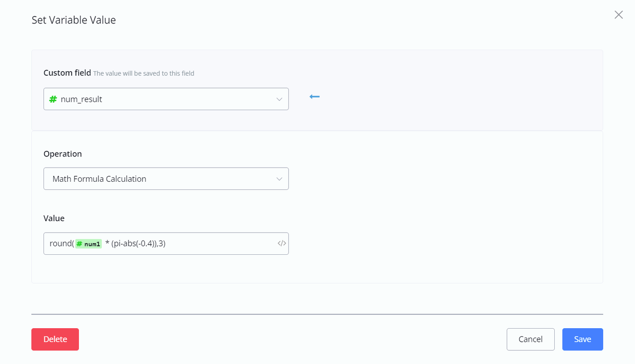635x364 pixels.
Task: Expand the Custom field chevron
Action: [x=279, y=99]
